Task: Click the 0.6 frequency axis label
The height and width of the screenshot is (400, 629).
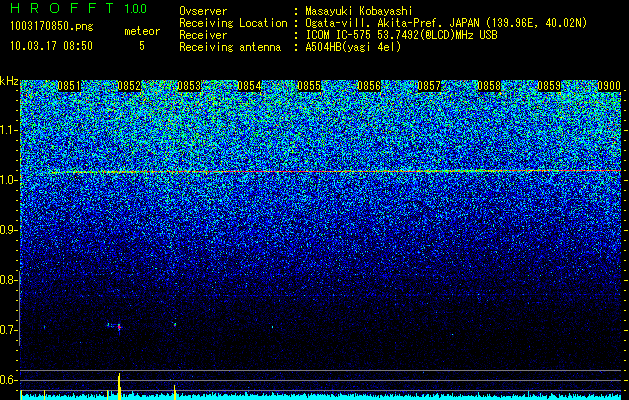Action: click(9, 380)
